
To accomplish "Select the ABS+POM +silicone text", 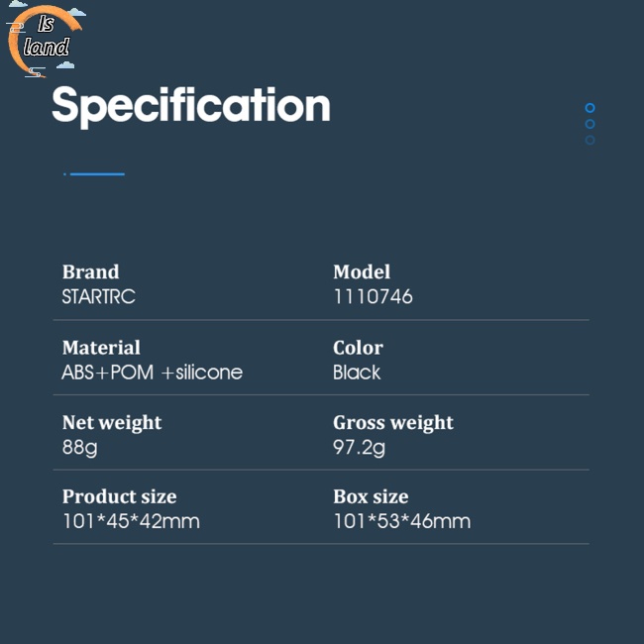I will tap(152, 373).
